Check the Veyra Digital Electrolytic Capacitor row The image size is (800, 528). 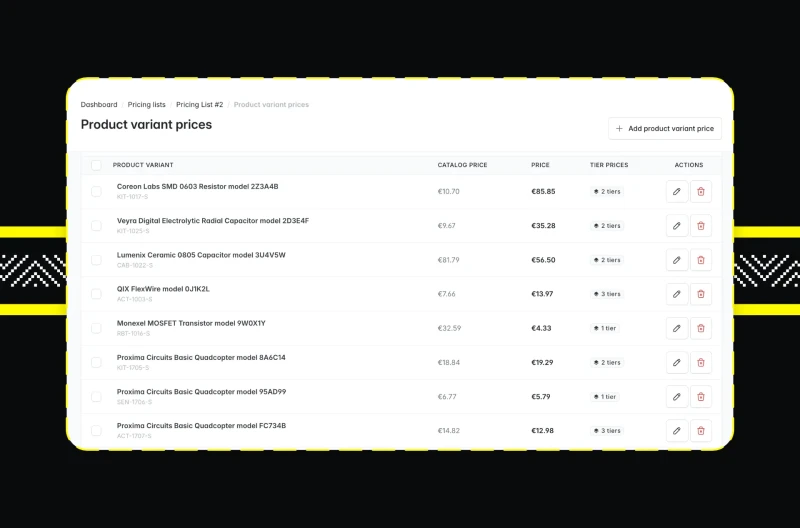pyautogui.click(x=96, y=225)
